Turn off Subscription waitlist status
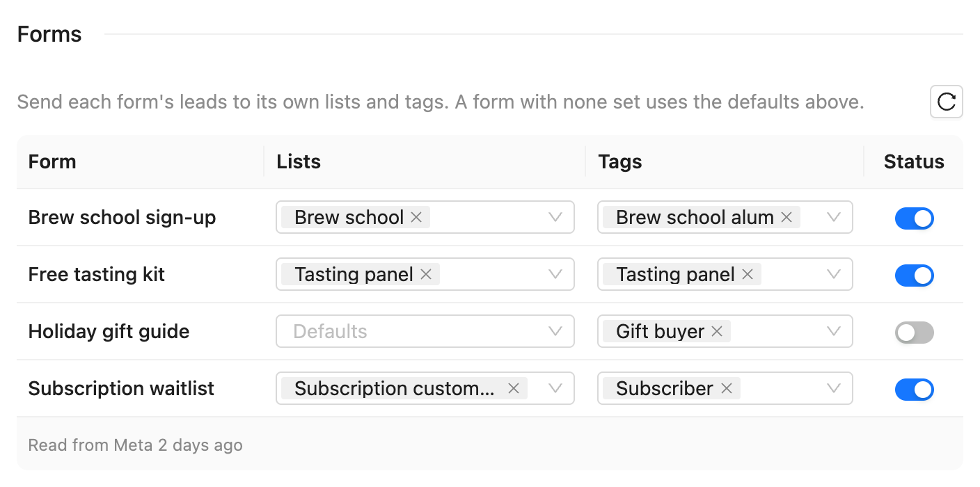This screenshot has width=980, height=487. click(914, 389)
